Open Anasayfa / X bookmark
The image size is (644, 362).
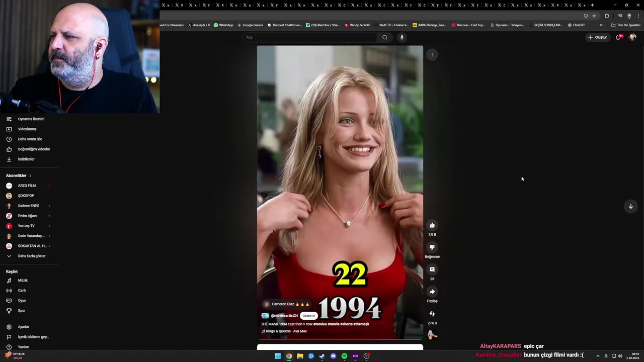point(199,25)
